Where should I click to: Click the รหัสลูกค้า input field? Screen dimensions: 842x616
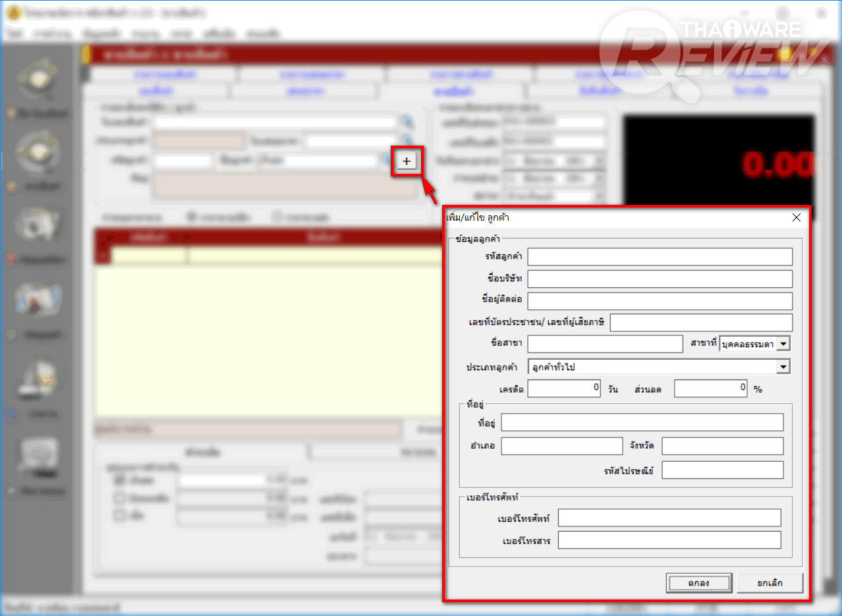pyautogui.click(x=660, y=256)
